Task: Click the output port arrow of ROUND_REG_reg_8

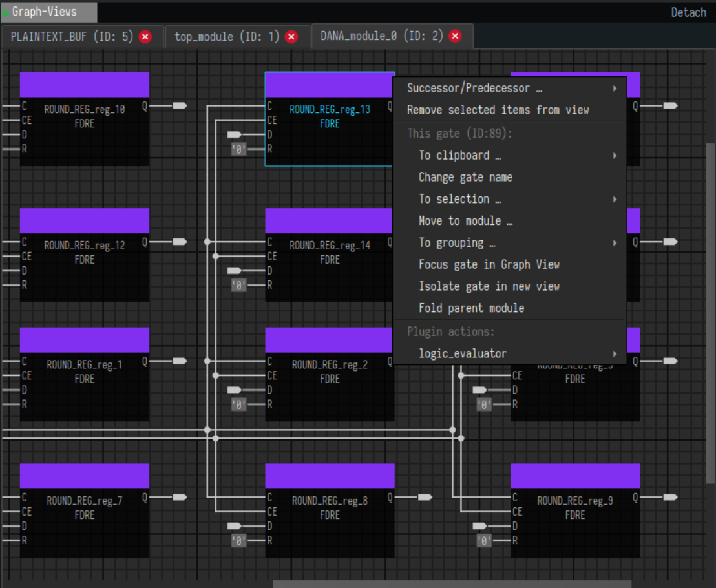Action: [x=425, y=496]
